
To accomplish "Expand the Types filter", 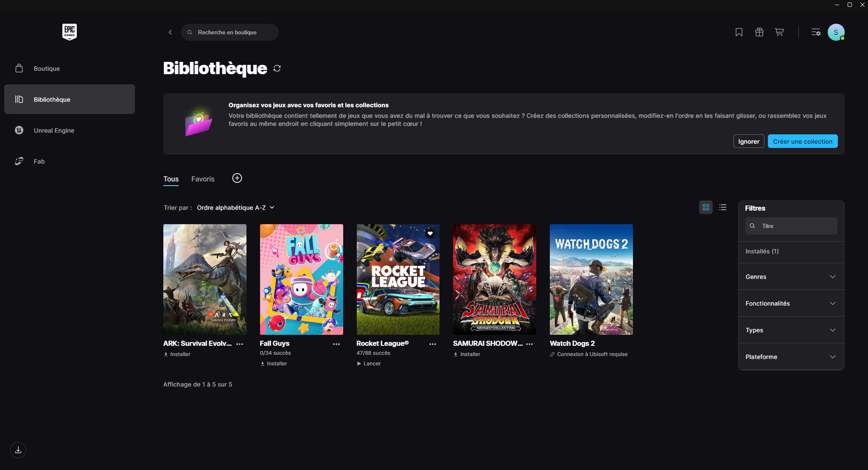I will point(791,330).
